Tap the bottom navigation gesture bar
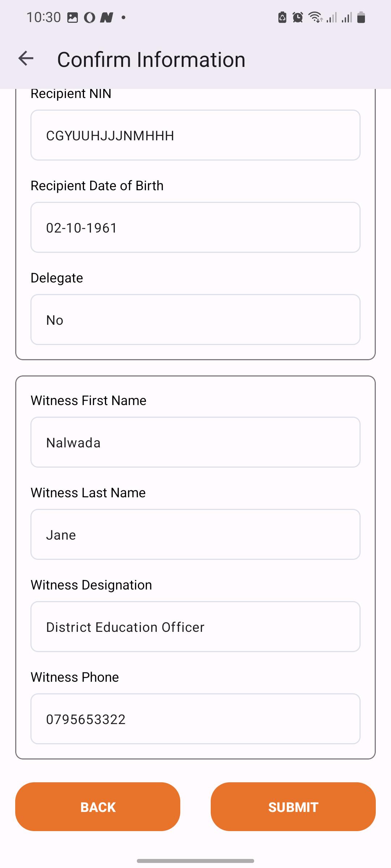This screenshot has height=868, width=391. click(x=195, y=861)
